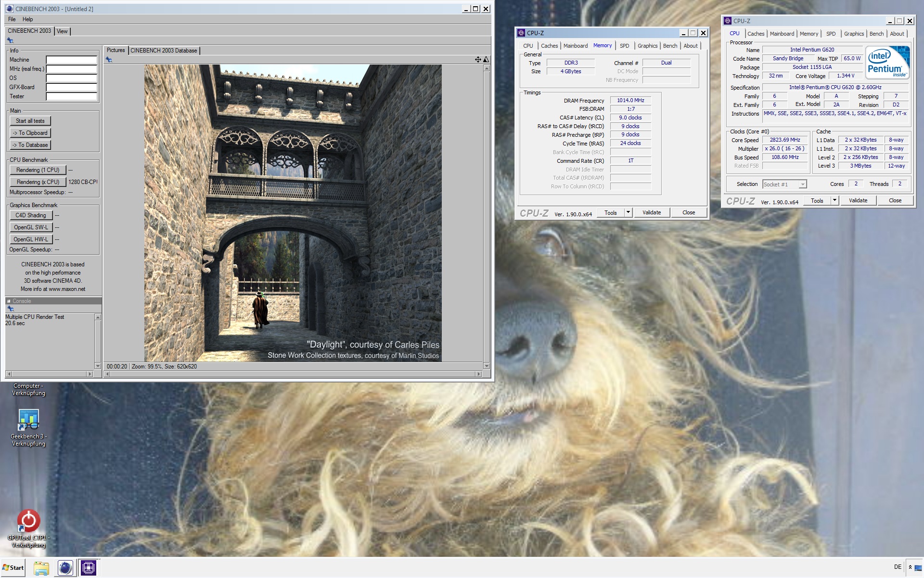Click horizontal scrollbar under console panel
This screenshot has height=578, width=924.
(49, 374)
